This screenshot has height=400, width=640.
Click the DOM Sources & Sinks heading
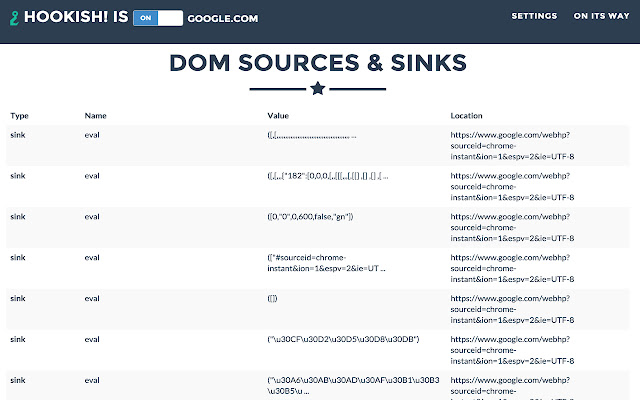tap(318, 62)
